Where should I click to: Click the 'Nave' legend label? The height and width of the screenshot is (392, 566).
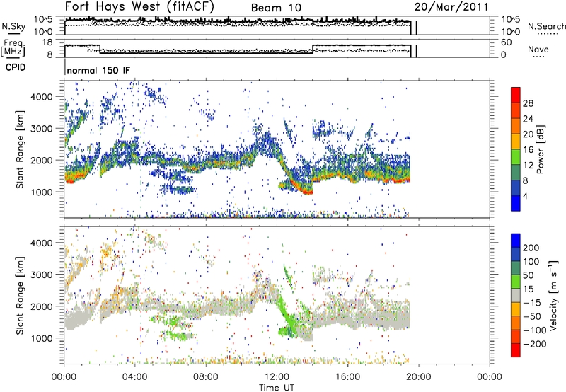point(538,49)
